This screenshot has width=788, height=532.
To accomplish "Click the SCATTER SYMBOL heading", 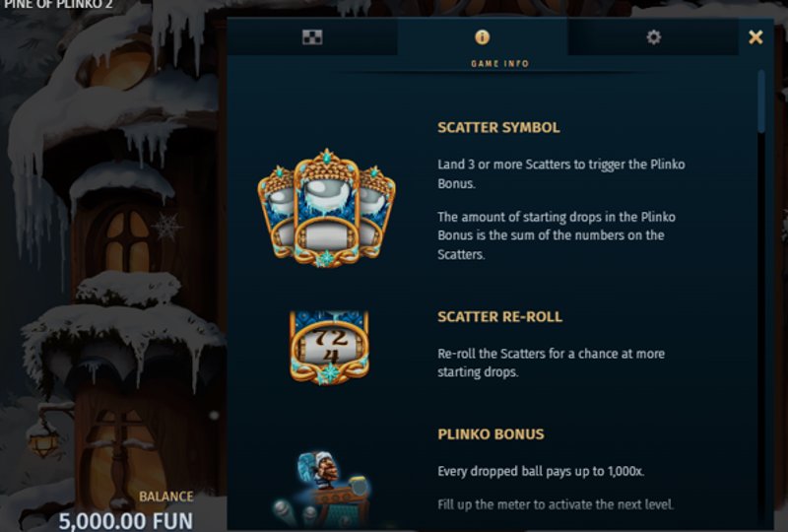I will point(498,127).
